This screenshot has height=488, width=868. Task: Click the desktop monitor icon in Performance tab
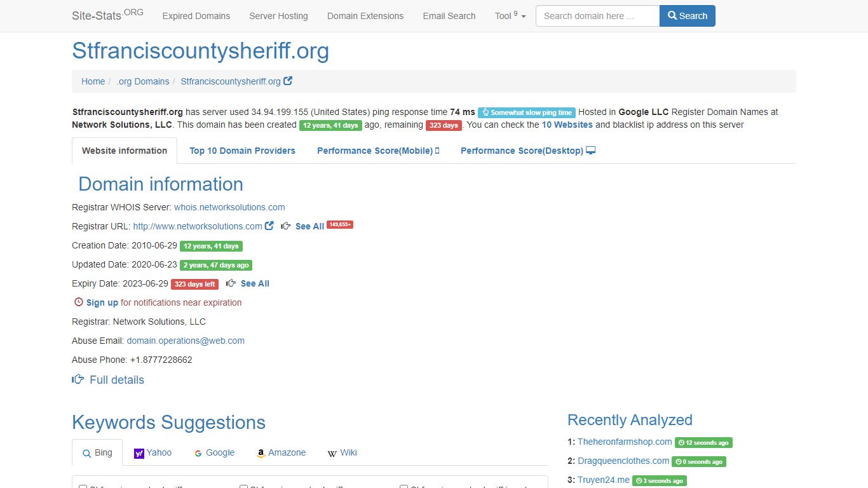pyautogui.click(x=591, y=151)
